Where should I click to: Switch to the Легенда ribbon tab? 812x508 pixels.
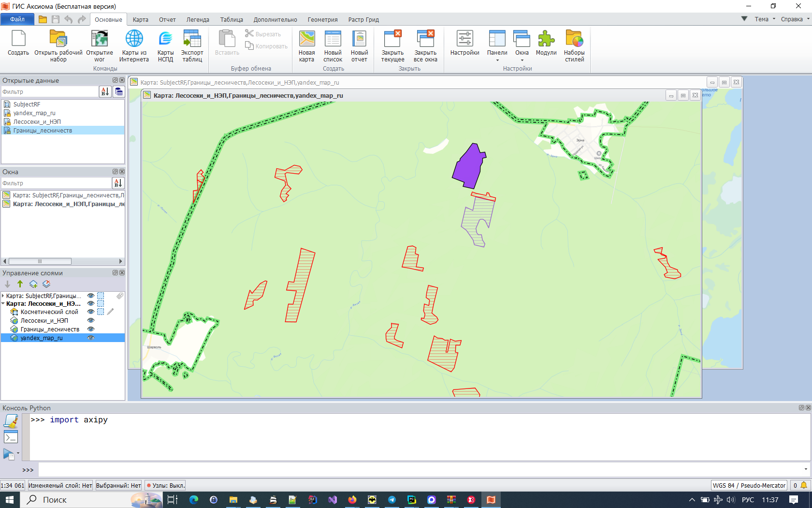coord(198,20)
